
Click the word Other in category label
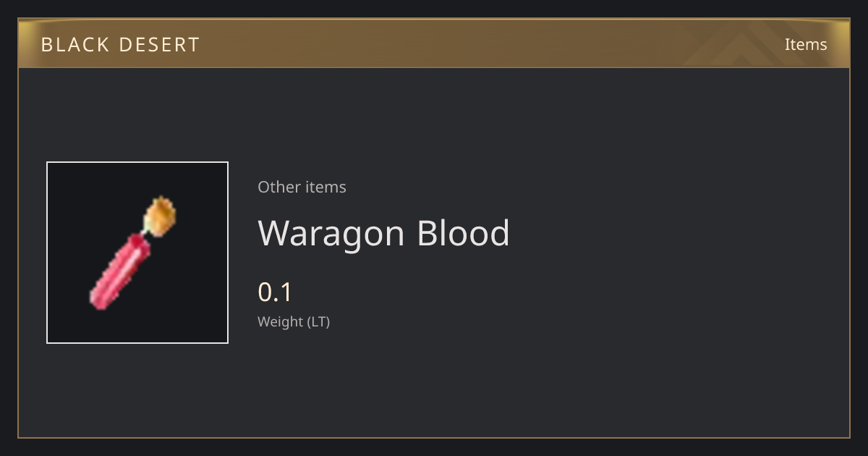[277, 187]
